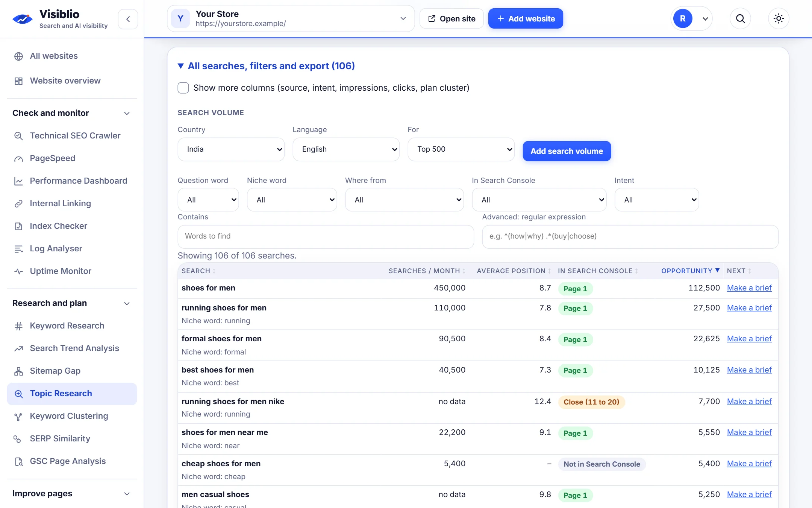Click Add search volume button
812x508 pixels.
(x=567, y=151)
